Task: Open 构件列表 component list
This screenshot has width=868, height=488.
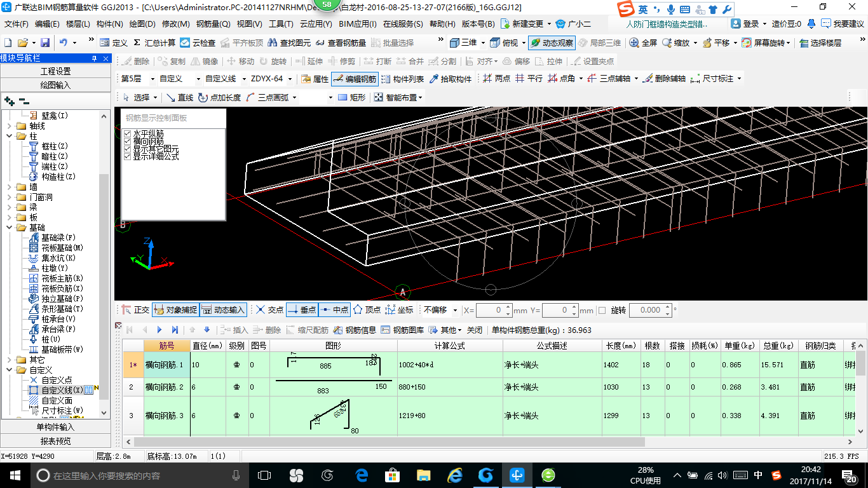Action: [402, 79]
